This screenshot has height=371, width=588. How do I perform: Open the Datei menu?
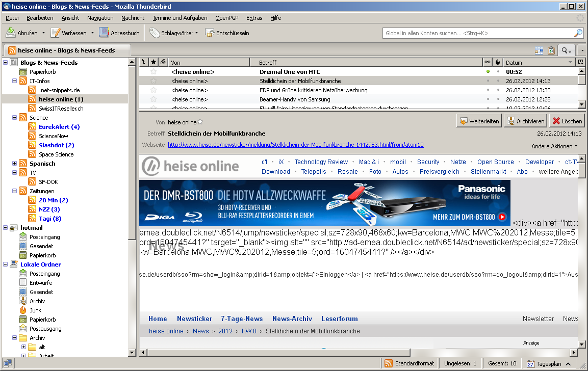(x=12, y=18)
